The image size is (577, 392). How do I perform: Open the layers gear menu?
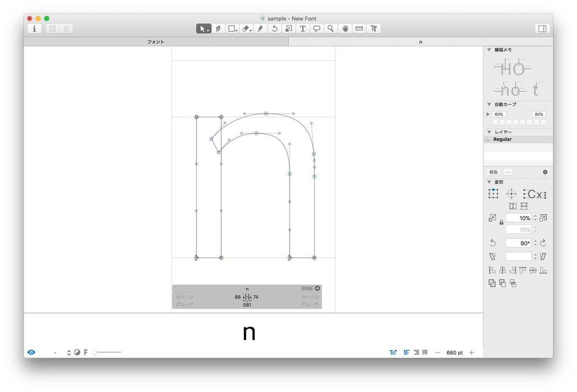point(545,172)
